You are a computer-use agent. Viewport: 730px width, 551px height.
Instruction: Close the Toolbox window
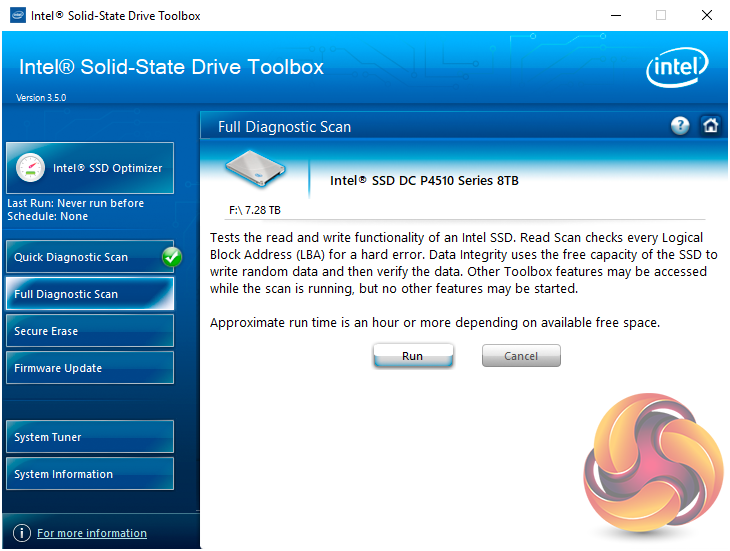coord(706,15)
